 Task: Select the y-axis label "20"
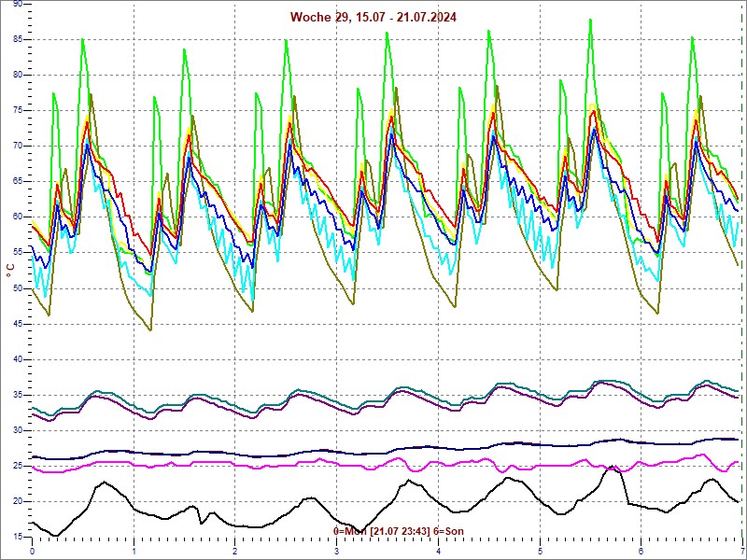pyautogui.click(x=17, y=501)
